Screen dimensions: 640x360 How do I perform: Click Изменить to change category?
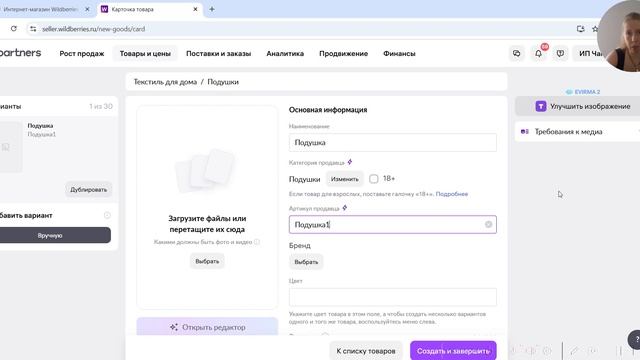(x=344, y=179)
